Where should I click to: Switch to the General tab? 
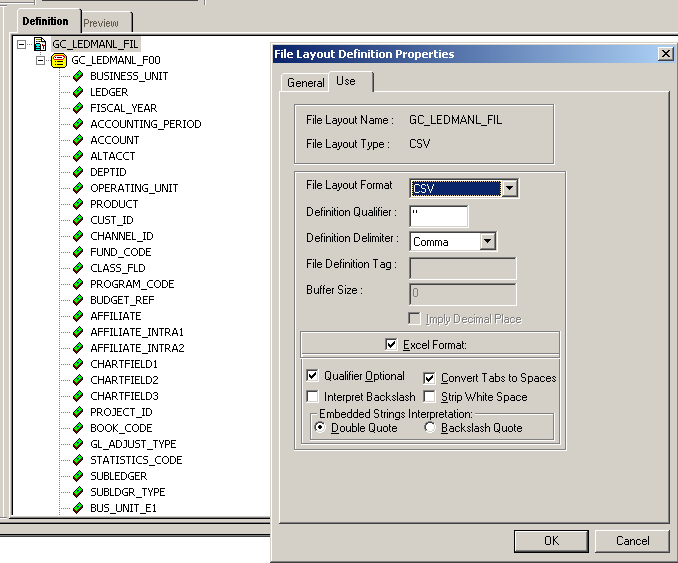(306, 83)
